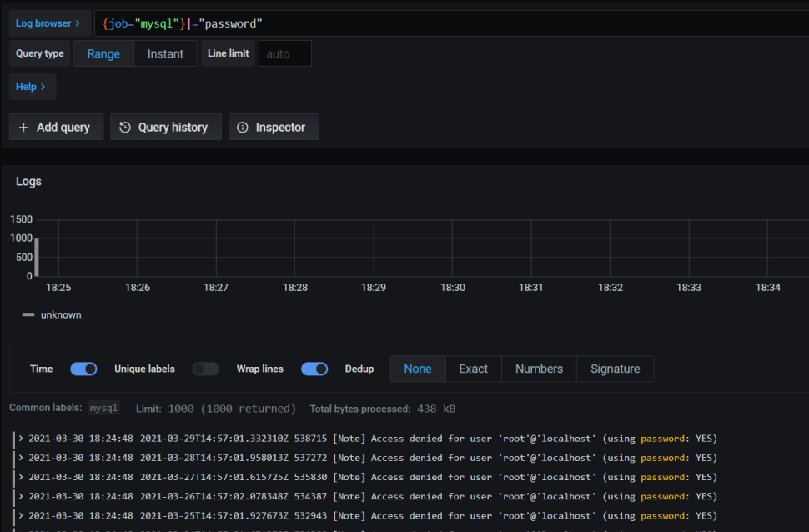
Task: Expand the Help section
Action: pos(32,87)
